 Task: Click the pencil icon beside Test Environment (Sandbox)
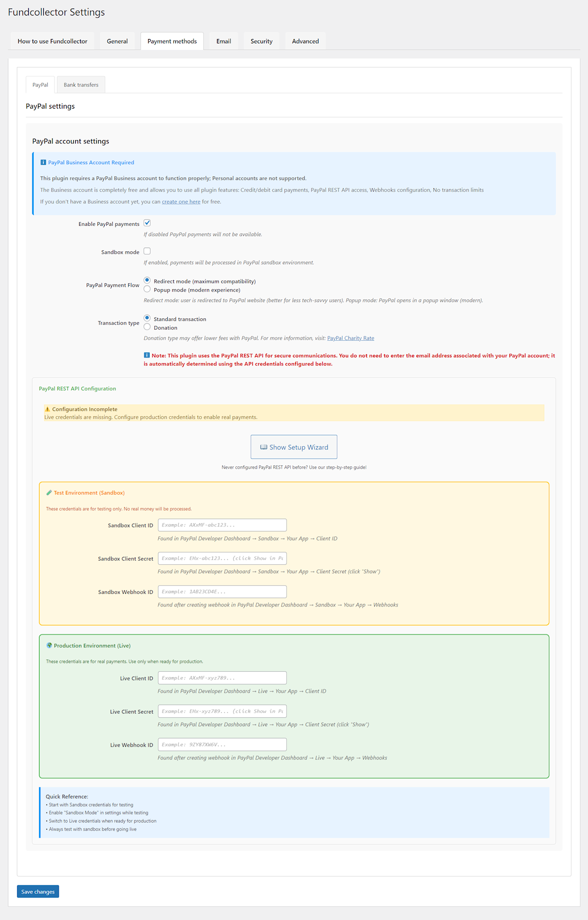(49, 493)
